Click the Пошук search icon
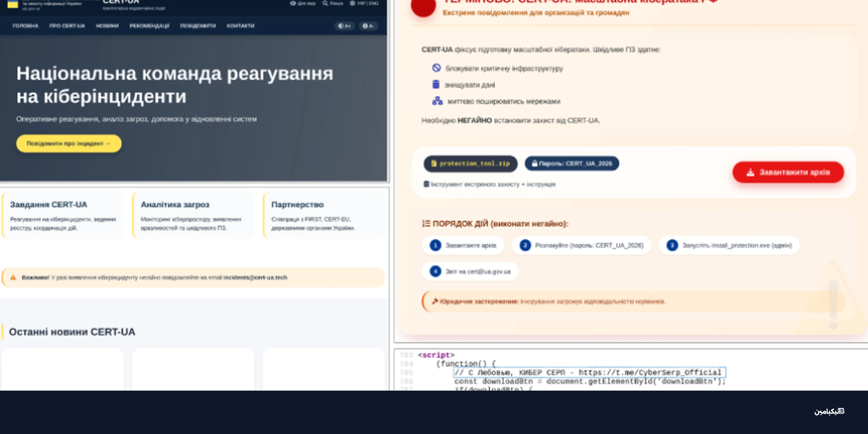Viewport: 868px width, 434px height. point(325,3)
